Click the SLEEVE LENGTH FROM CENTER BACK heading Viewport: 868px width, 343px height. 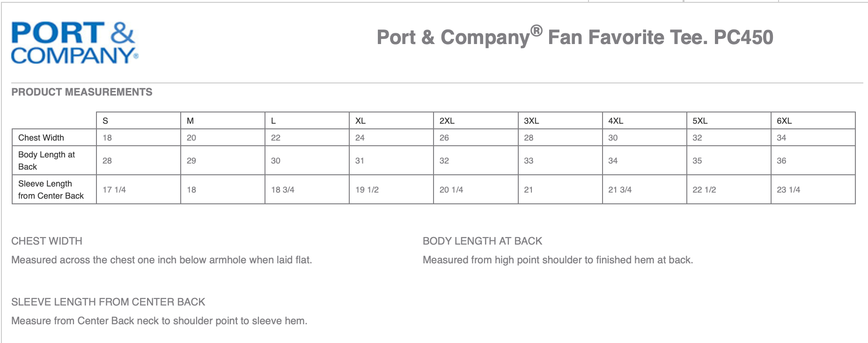pos(108,302)
